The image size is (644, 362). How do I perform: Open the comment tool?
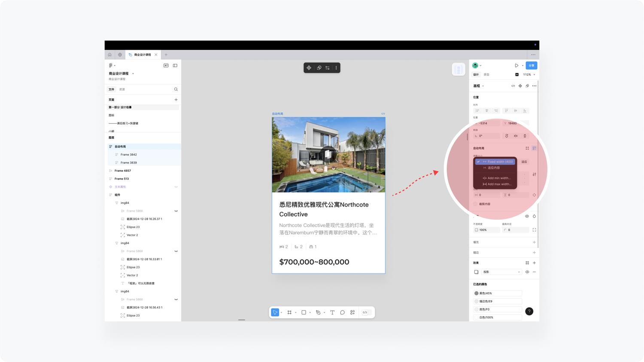342,313
